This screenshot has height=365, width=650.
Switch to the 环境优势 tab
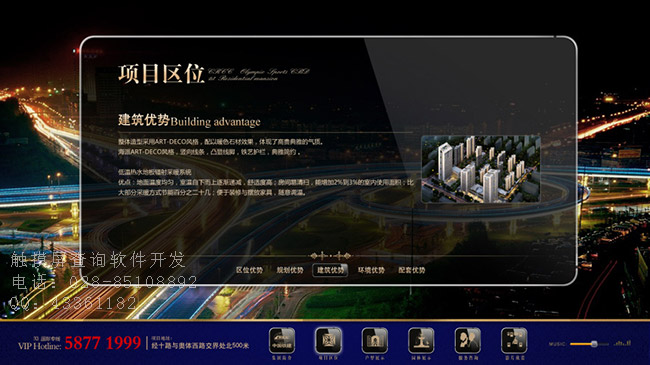click(x=371, y=270)
